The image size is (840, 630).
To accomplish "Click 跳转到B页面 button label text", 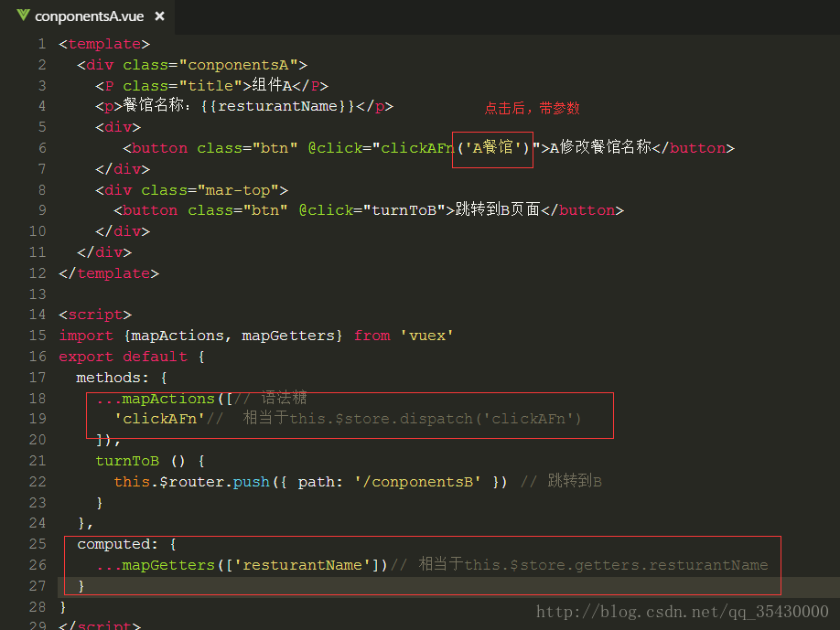I will click(497, 209).
